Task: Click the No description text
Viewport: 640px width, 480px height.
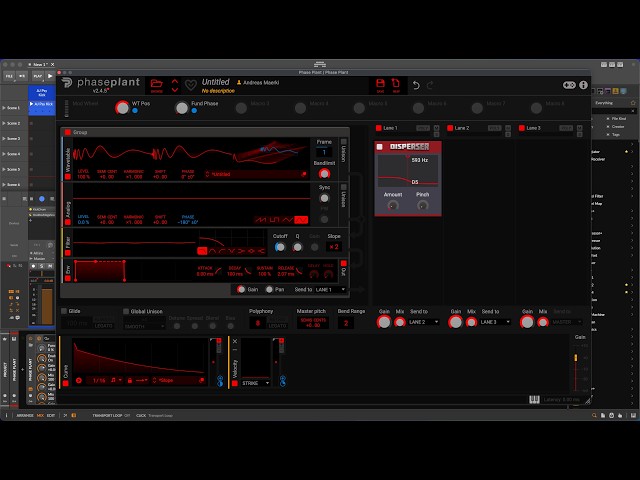Action: pos(218,91)
